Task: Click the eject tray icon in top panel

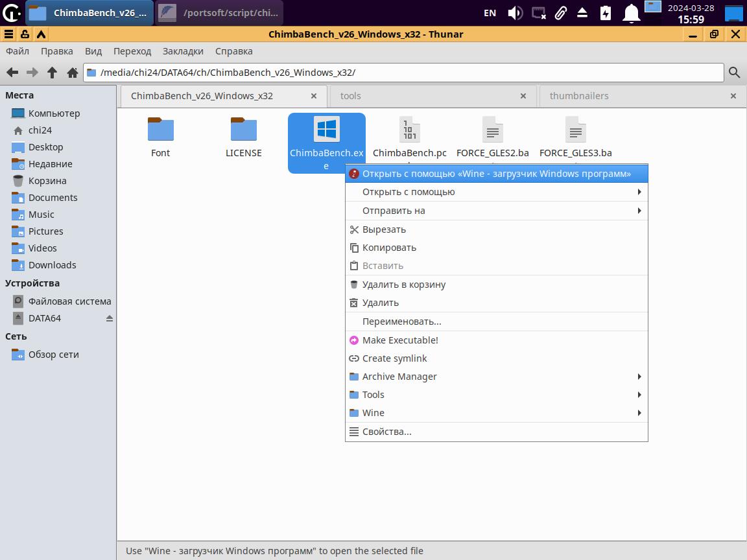Action: [x=582, y=13]
